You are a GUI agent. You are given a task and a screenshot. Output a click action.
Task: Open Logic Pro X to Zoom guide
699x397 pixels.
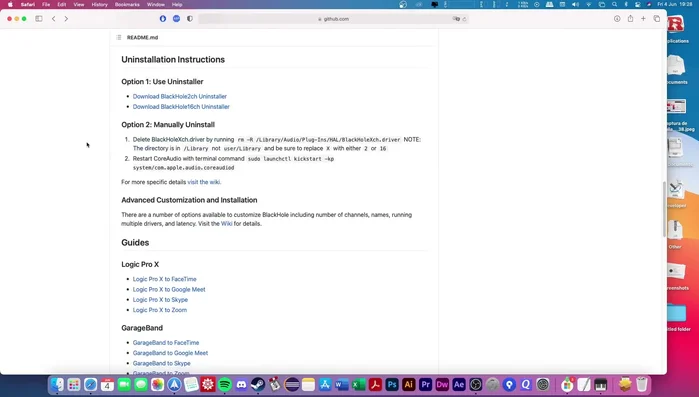[x=160, y=310]
